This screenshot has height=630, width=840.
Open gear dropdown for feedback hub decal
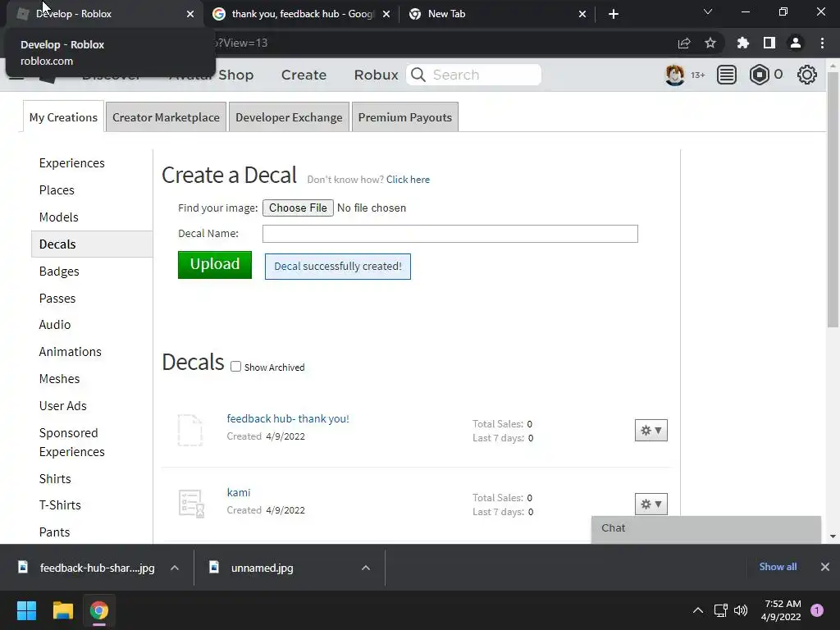651,430
